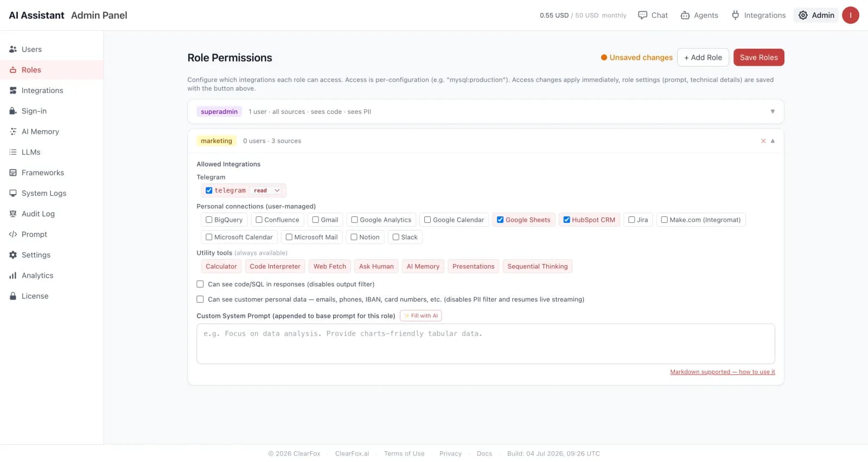Click the LLMs list icon
The width and height of the screenshot is (868, 462).
[13, 152]
